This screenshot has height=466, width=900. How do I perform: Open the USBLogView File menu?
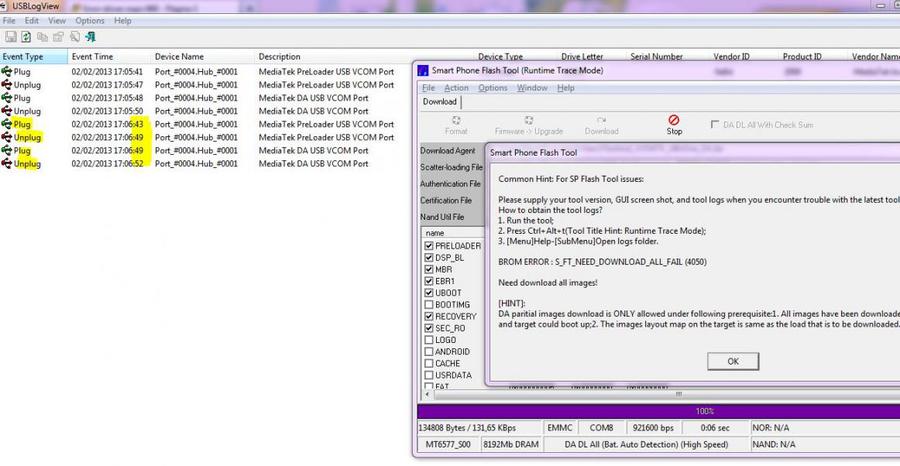pyautogui.click(x=9, y=21)
